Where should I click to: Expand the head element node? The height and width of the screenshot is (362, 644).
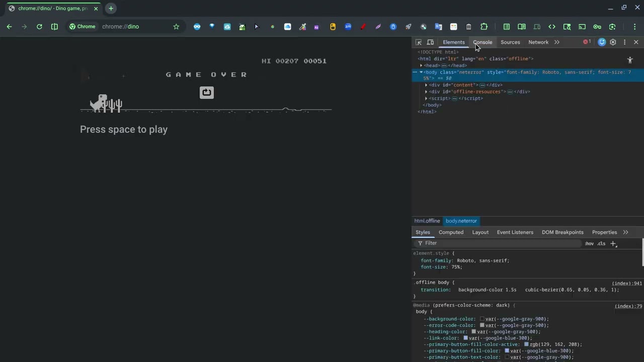pos(421,65)
